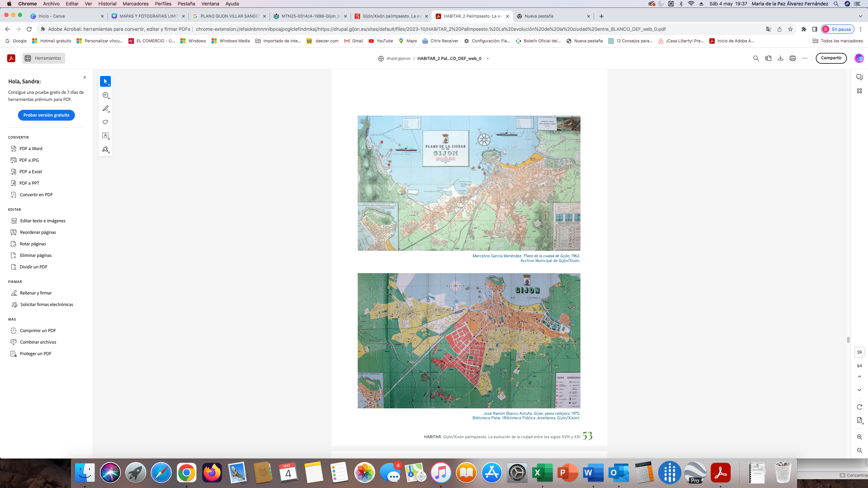Add a comment with the note tool

pyautogui.click(x=105, y=95)
